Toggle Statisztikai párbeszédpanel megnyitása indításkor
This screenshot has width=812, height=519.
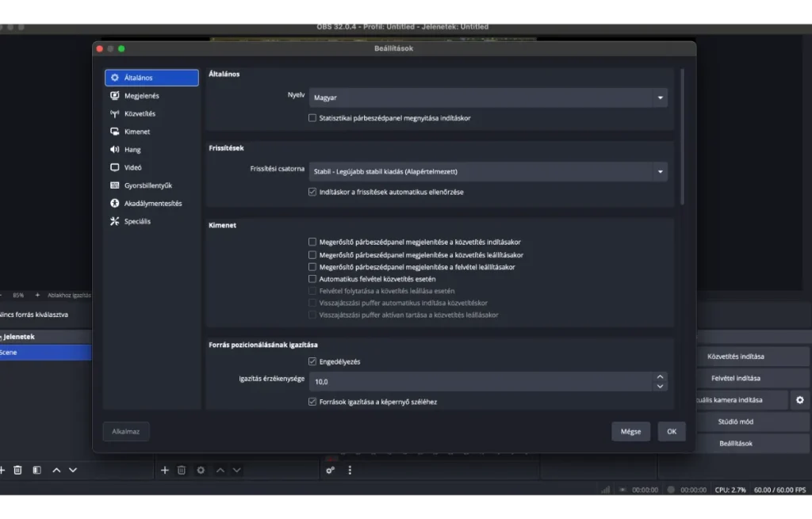tap(312, 118)
